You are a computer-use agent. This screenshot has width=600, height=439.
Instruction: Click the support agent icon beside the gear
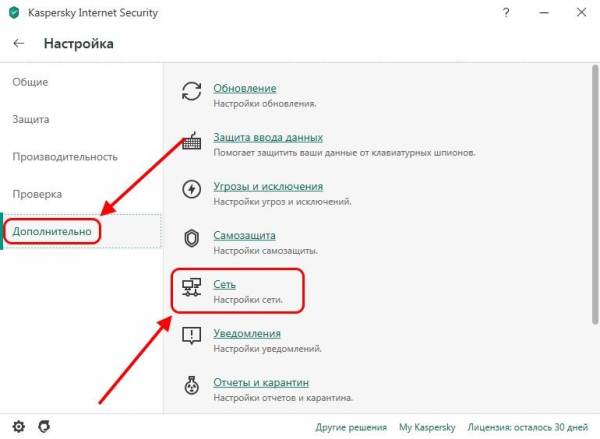tap(44, 426)
